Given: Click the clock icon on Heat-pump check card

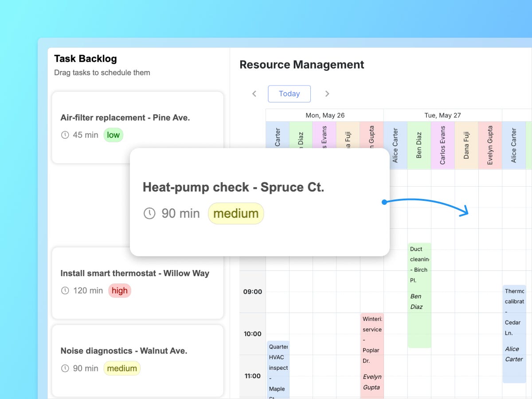Looking at the screenshot, I should tap(149, 213).
